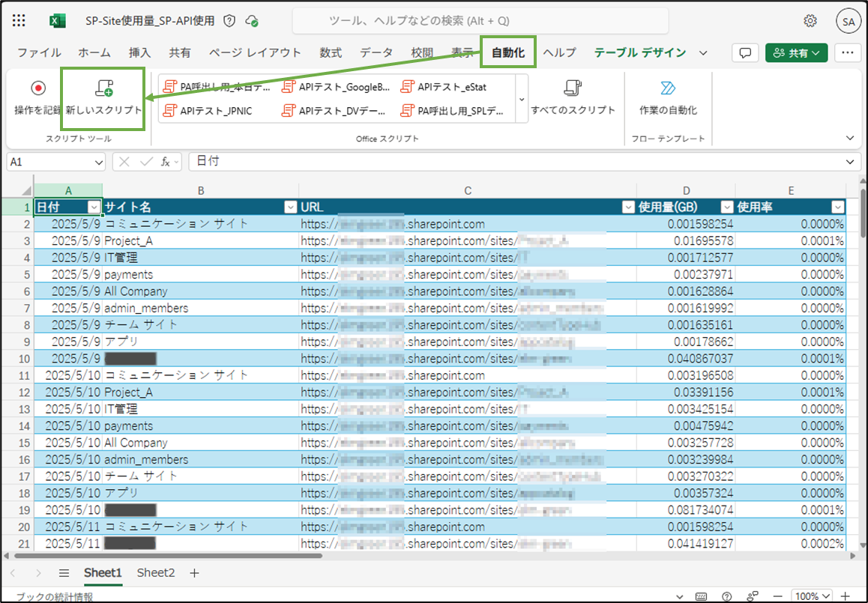Image resolution: width=868 pixels, height=603 pixels.
Task: Expand the Office scripts gallery
Action: pyautogui.click(x=522, y=100)
